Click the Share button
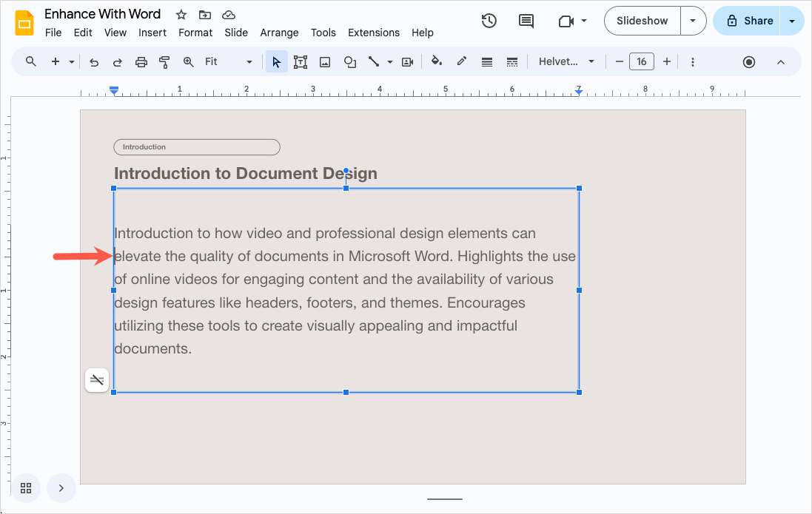Image resolution: width=812 pixels, height=514 pixels. 747,21
